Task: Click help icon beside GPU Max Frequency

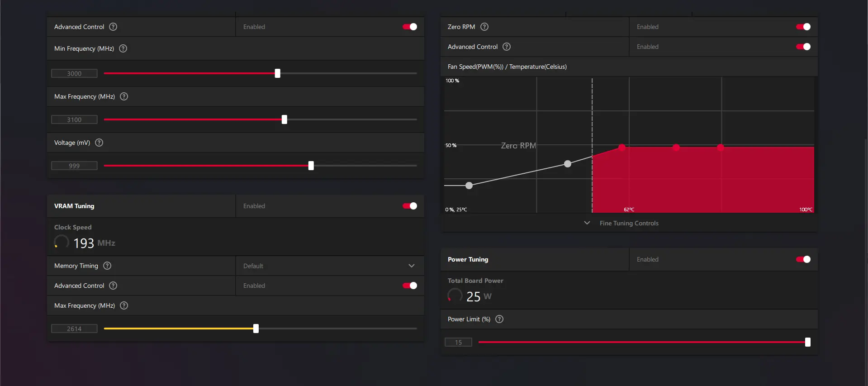Action: [124, 96]
